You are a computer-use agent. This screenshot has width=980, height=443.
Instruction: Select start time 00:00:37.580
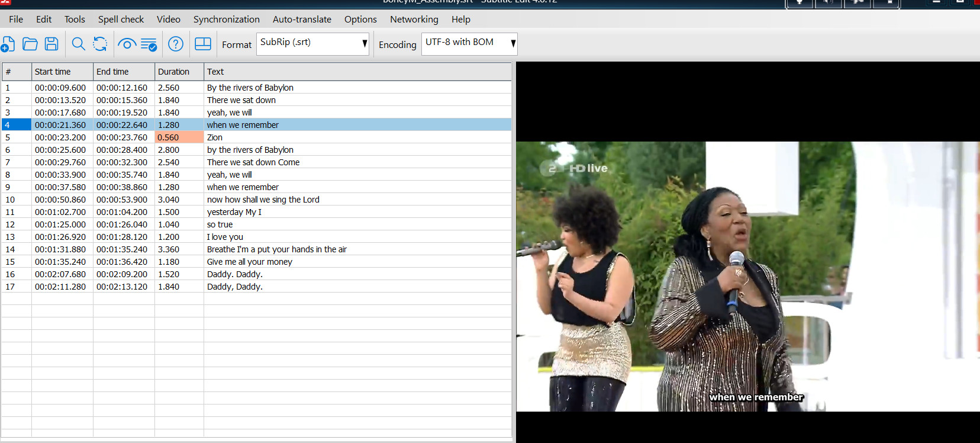[x=60, y=187]
